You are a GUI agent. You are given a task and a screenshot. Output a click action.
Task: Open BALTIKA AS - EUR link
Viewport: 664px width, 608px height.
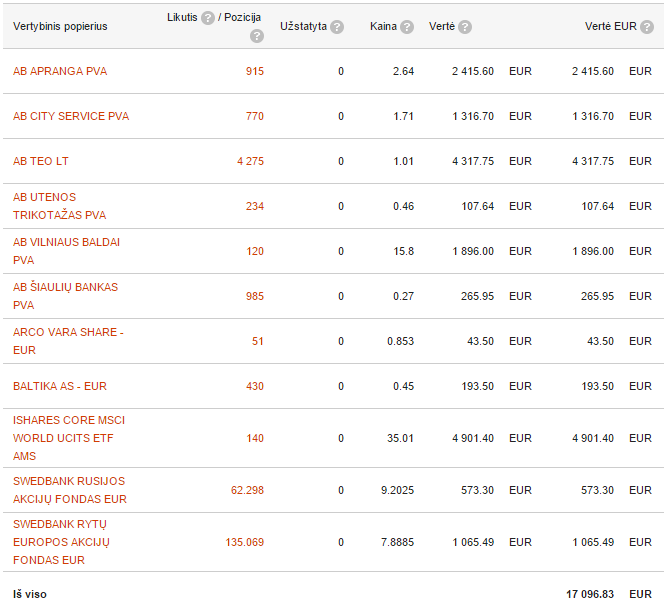pyautogui.click(x=60, y=386)
